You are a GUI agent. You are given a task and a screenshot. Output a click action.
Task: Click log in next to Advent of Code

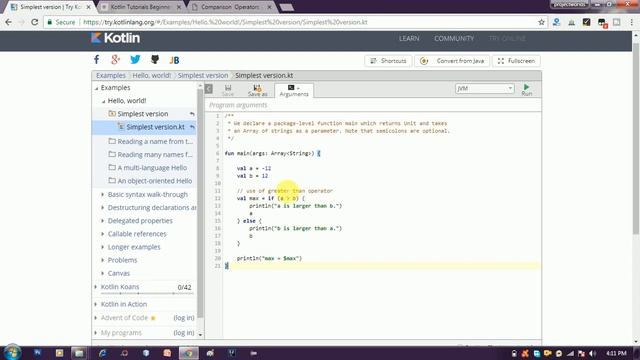click(184, 318)
